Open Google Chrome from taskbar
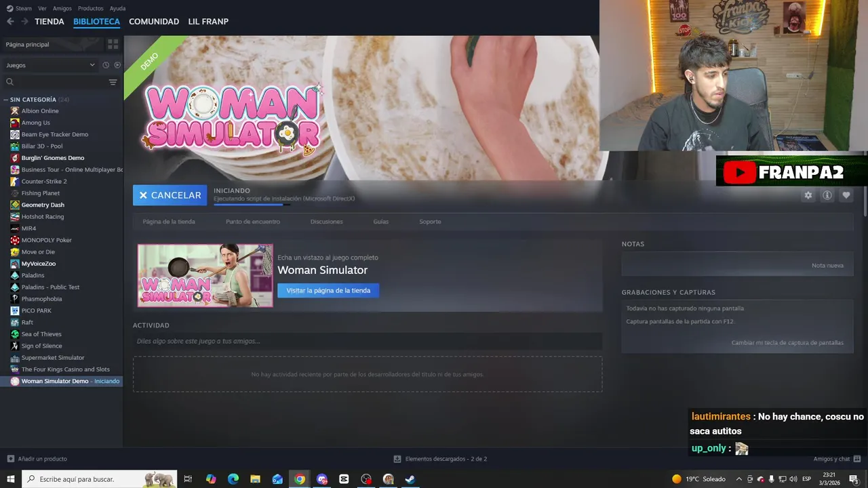Viewport: 868px width, 488px height. (300, 479)
